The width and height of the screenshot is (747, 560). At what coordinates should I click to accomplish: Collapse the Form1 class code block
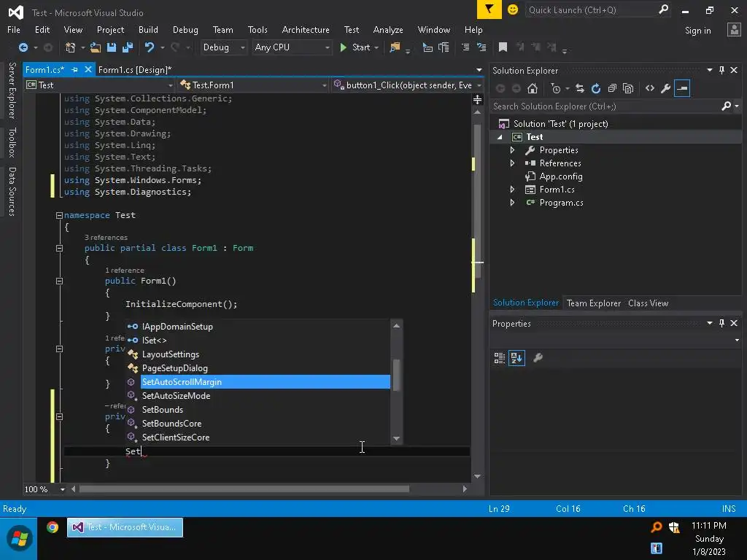point(59,248)
